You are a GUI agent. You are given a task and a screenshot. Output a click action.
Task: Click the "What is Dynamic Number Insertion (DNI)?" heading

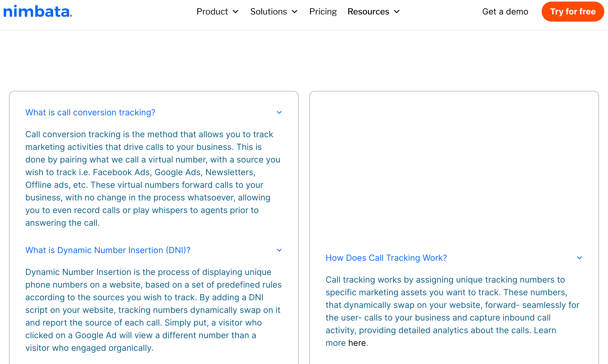pos(108,250)
